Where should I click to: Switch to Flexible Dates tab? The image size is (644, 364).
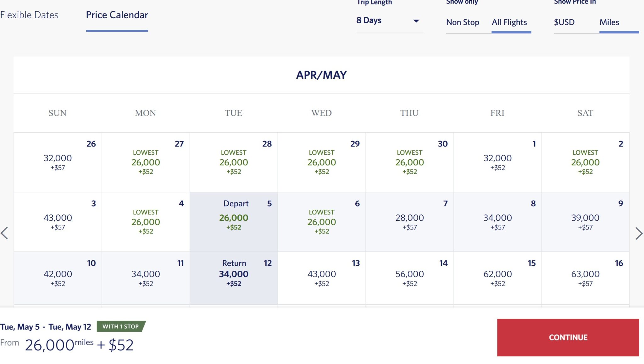coord(29,15)
